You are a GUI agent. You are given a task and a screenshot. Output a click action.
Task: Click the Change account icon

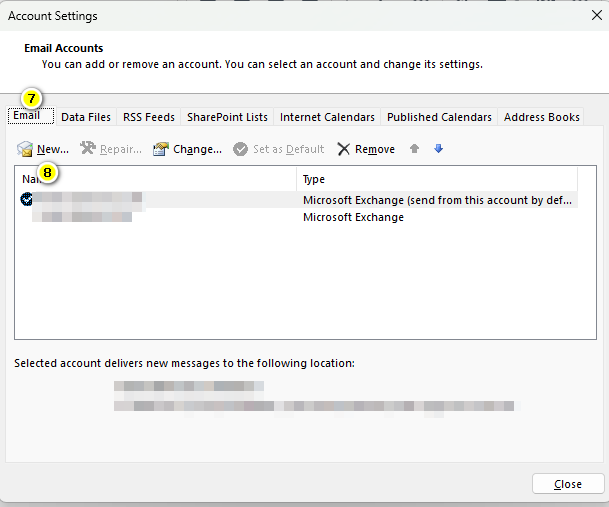161,149
